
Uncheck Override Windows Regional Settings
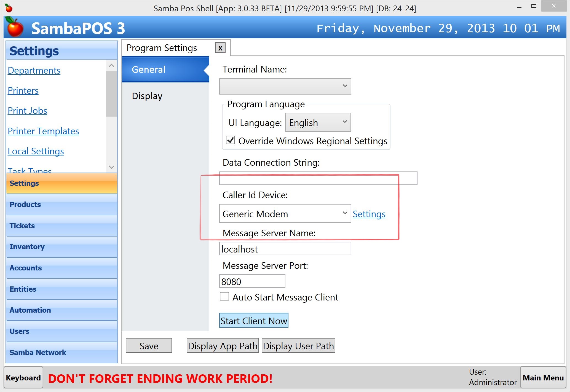231,140
